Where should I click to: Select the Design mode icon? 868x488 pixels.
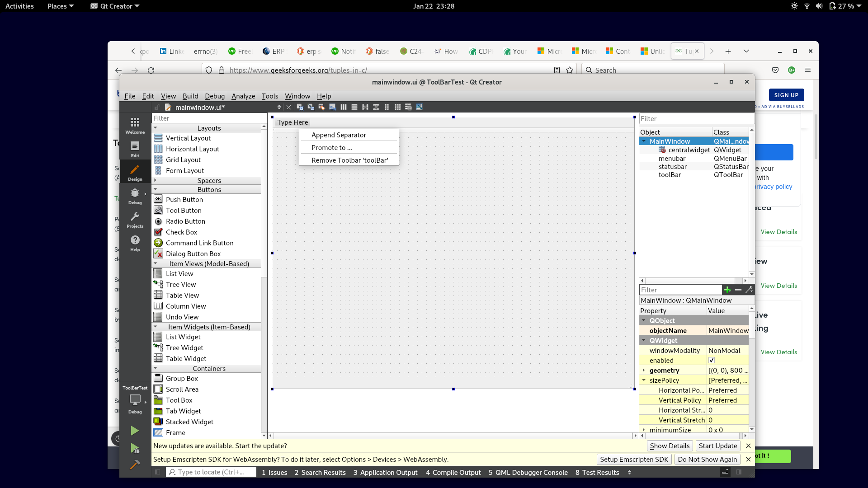(x=135, y=173)
